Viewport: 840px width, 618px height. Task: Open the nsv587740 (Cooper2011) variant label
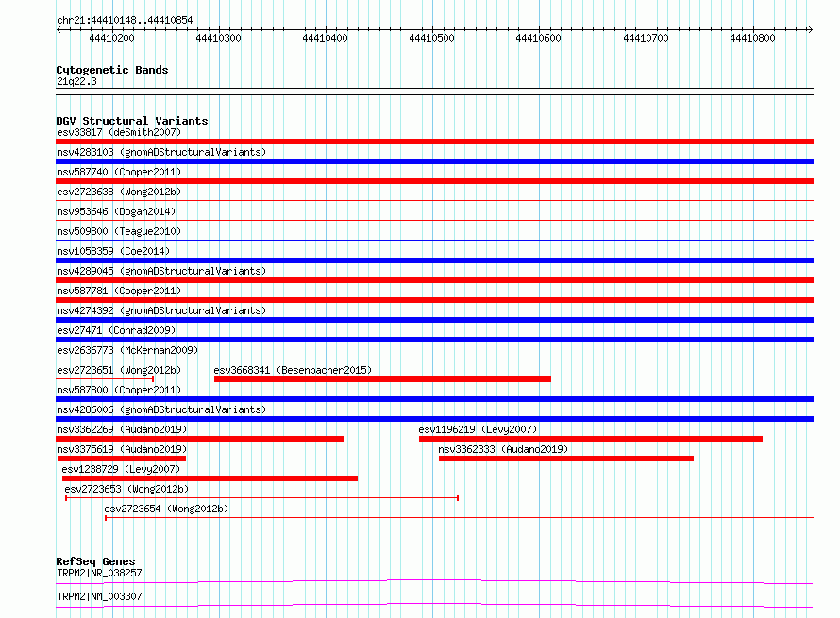coord(119,172)
